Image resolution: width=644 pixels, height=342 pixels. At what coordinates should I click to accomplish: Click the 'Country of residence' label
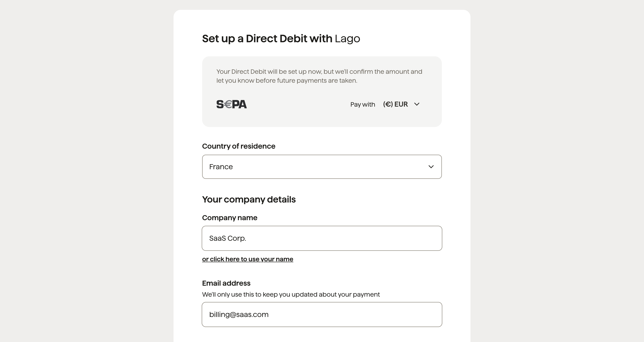[x=239, y=146]
